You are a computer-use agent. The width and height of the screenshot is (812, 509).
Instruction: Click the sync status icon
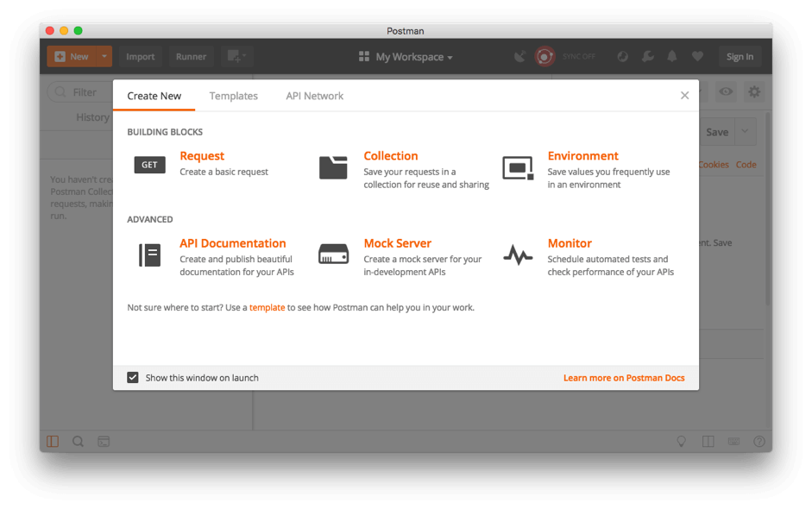tap(544, 57)
